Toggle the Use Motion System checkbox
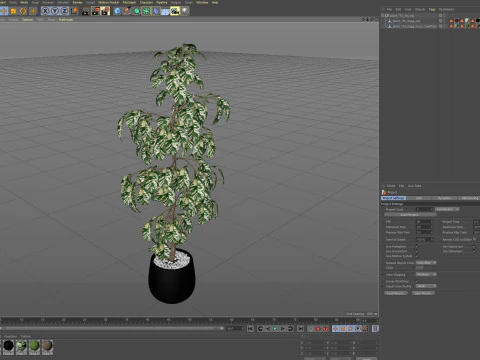This screenshot has width=480, height=360. [x=417, y=256]
